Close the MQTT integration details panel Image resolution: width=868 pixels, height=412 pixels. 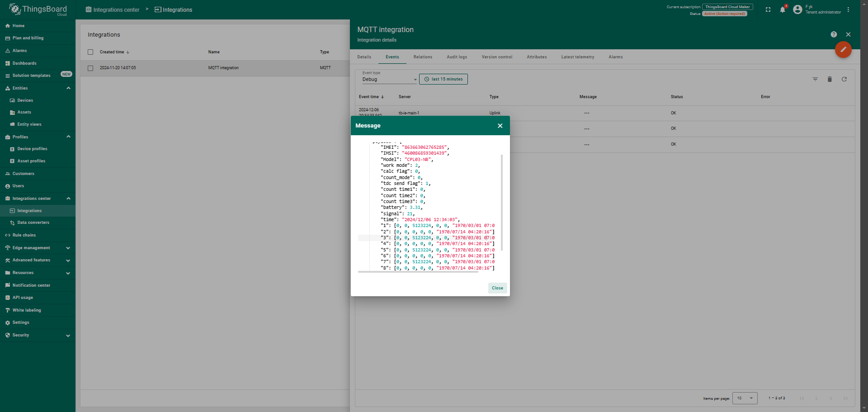(848, 34)
